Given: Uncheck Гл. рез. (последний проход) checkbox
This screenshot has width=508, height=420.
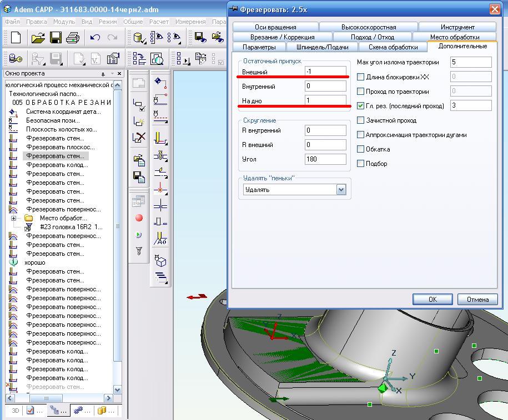Looking at the screenshot, I should (360, 106).
